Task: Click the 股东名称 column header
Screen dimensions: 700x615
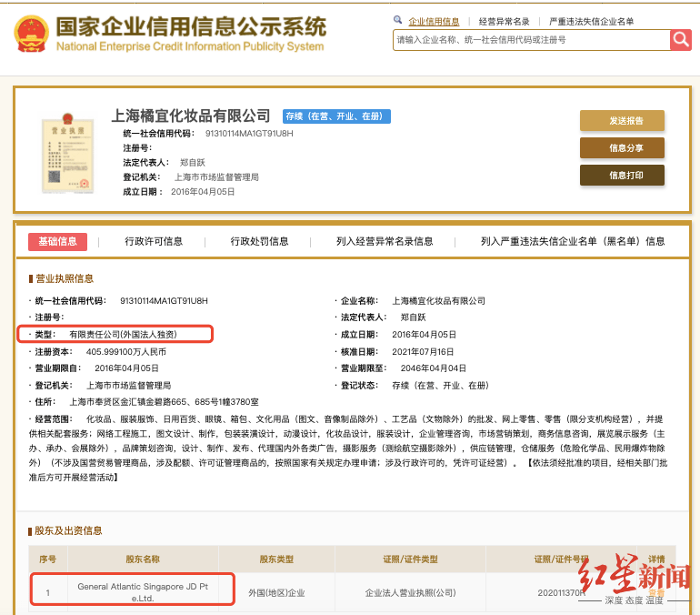Action: [x=143, y=560]
